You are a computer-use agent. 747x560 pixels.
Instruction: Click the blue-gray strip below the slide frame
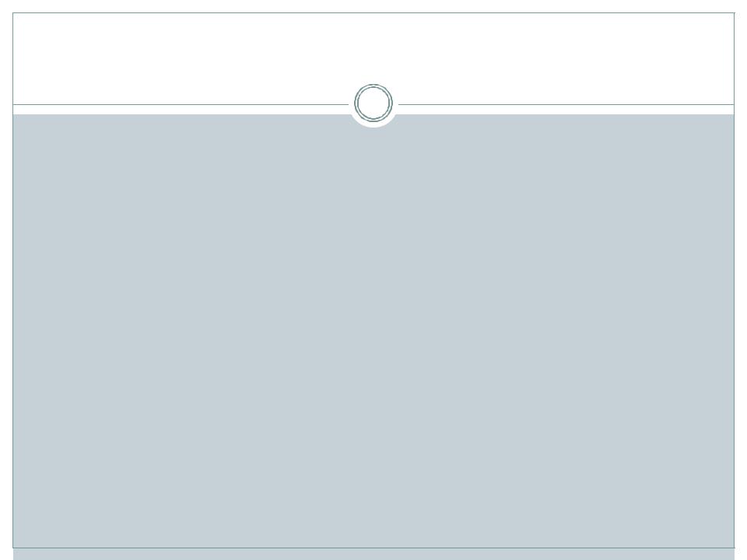(x=373, y=555)
